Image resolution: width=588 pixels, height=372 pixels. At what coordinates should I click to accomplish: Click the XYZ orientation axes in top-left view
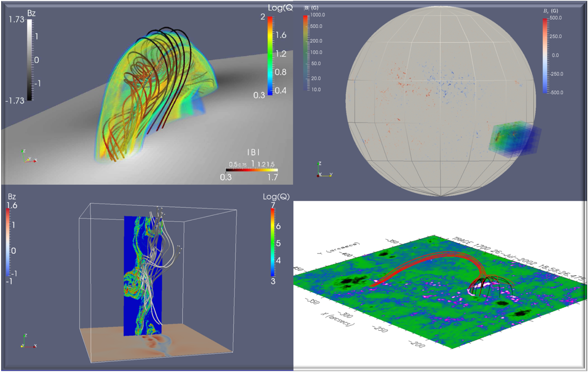[x=29, y=156]
